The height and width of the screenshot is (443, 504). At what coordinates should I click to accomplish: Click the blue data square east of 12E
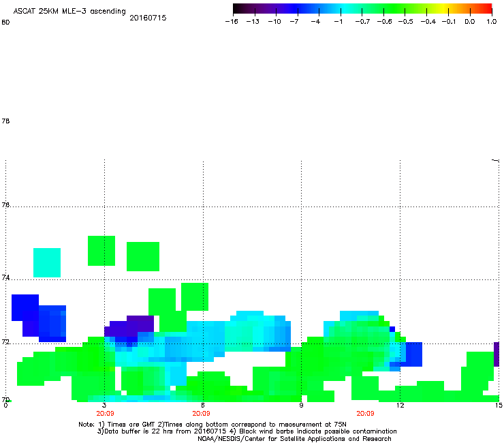click(414, 354)
